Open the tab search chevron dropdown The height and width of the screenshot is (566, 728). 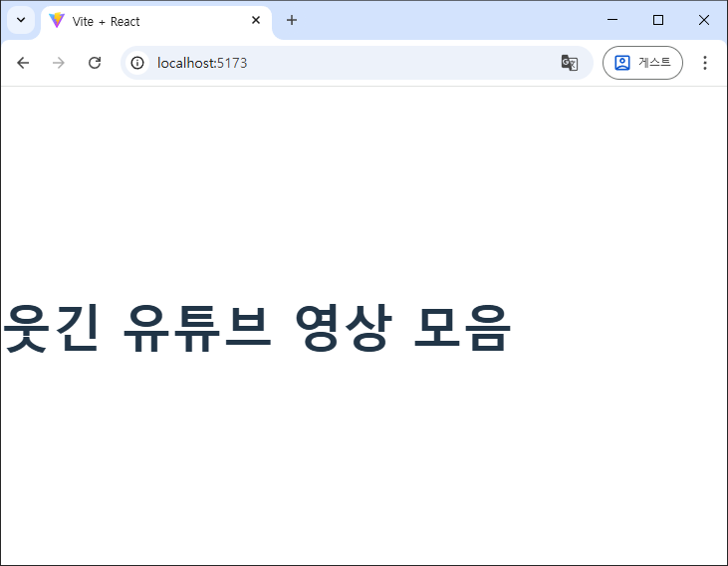20,20
